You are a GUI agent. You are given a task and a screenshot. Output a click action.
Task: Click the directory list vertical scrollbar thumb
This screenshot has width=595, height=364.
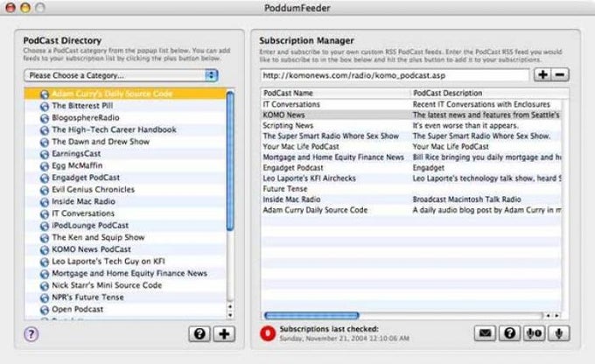pos(230,160)
